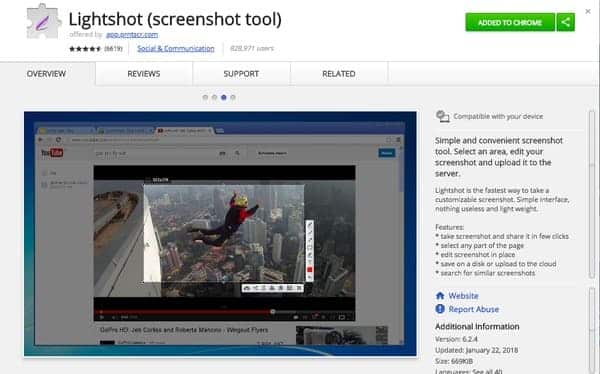Click the Lightshot extension puzzle-piece icon

(x=44, y=22)
